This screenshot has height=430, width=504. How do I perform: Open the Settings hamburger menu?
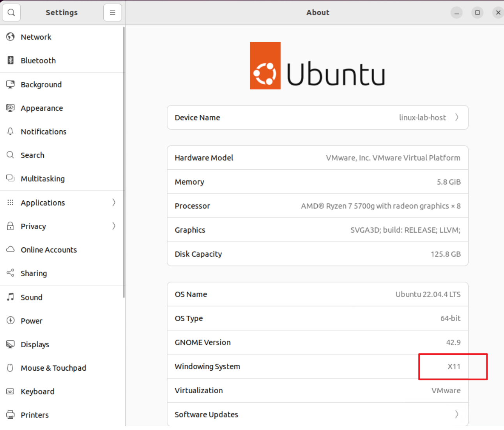[x=113, y=12]
